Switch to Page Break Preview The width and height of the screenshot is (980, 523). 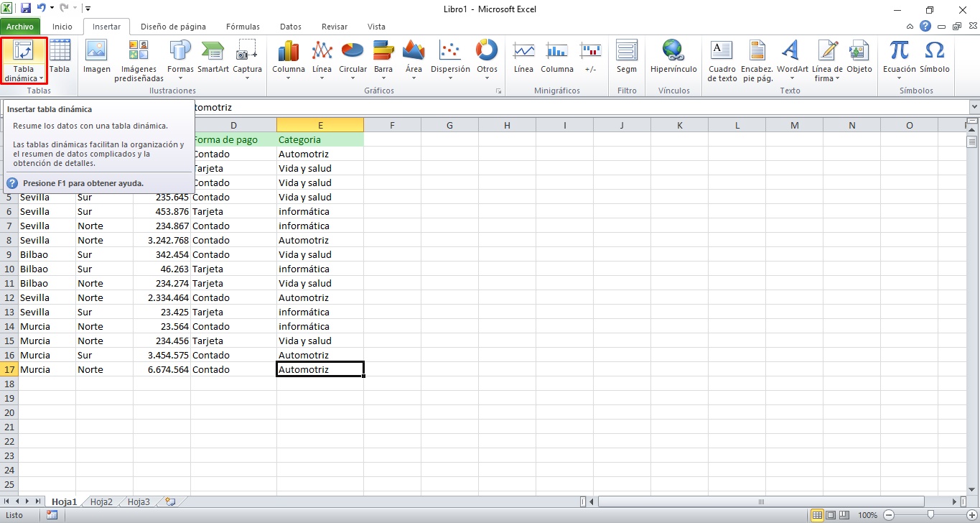[843, 515]
